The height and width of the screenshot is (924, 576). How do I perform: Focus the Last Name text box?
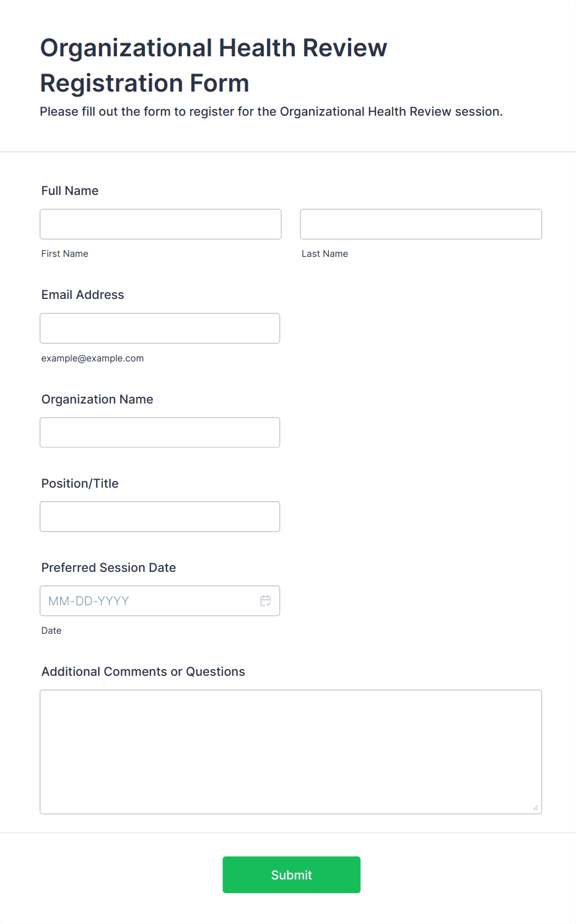tap(421, 224)
